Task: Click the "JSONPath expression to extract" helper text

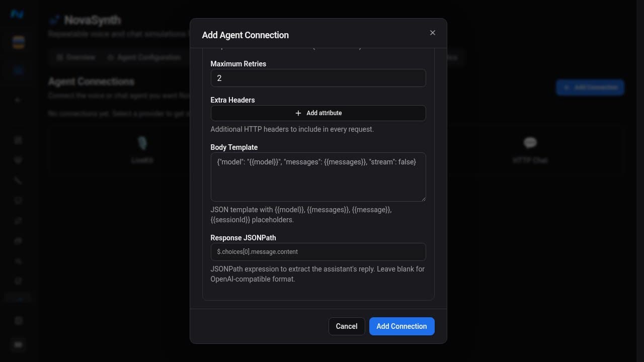Action: point(317,274)
